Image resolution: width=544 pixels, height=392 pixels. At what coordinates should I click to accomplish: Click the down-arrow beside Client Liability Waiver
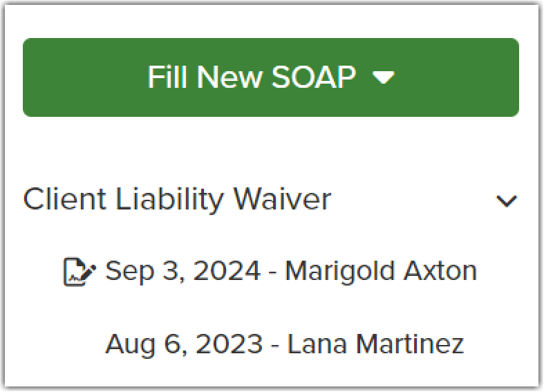pos(507,201)
